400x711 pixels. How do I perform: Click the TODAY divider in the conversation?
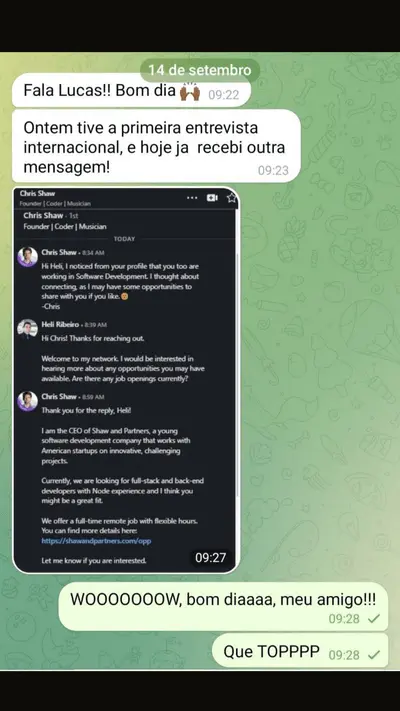(124, 239)
